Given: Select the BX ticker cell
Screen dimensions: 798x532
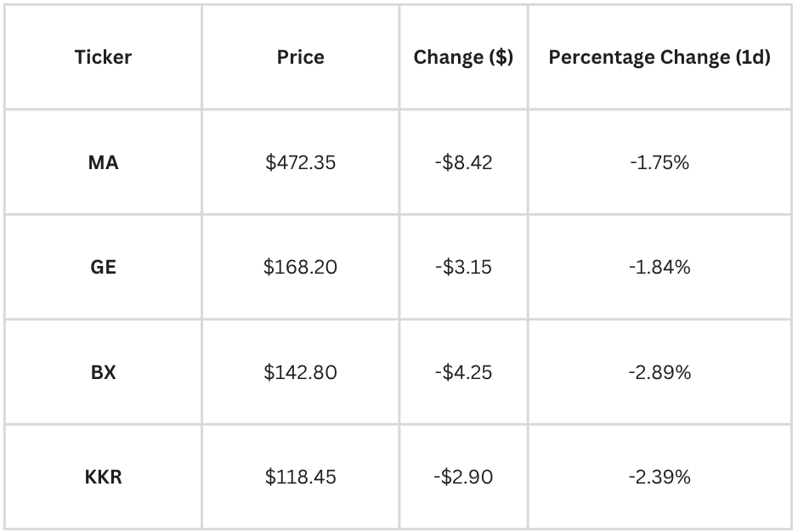Looking at the screenshot, I should tap(103, 372).
